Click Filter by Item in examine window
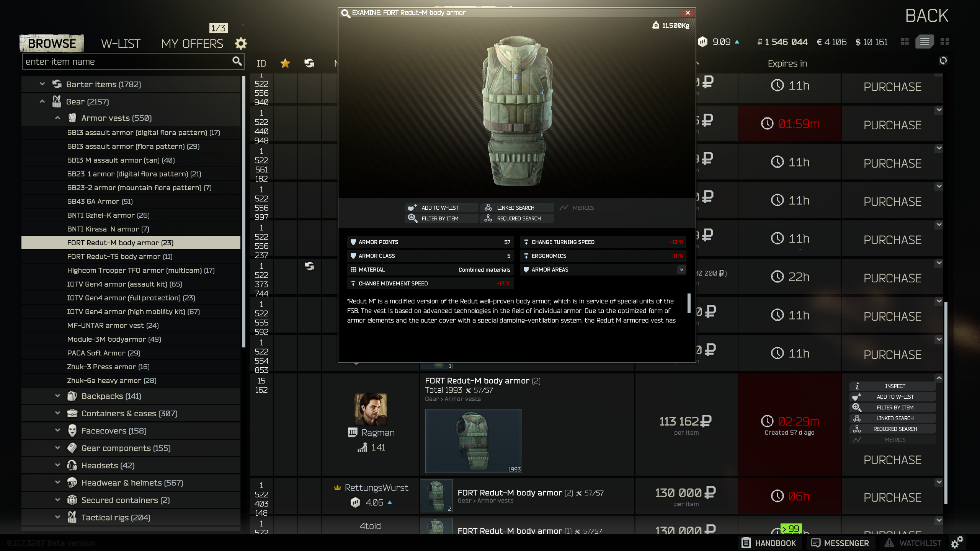 [441, 218]
